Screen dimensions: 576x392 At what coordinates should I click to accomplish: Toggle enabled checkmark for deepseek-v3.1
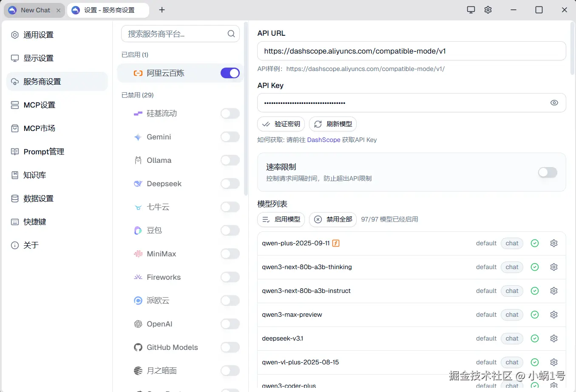coord(535,338)
